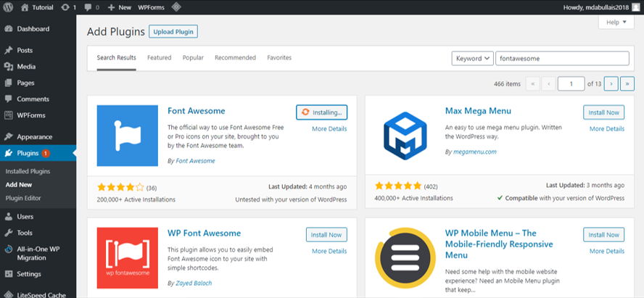
Task: Switch to the Search Results tab
Action: coord(116,57)
